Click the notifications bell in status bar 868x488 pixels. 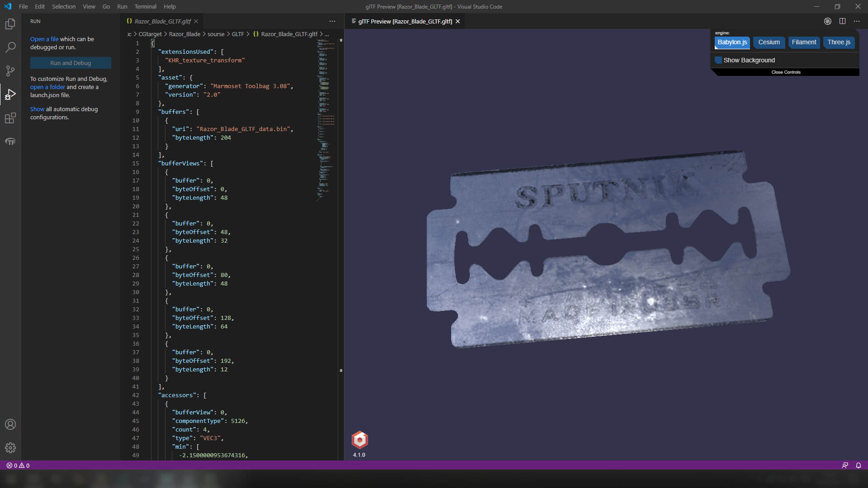pos(858,465)
